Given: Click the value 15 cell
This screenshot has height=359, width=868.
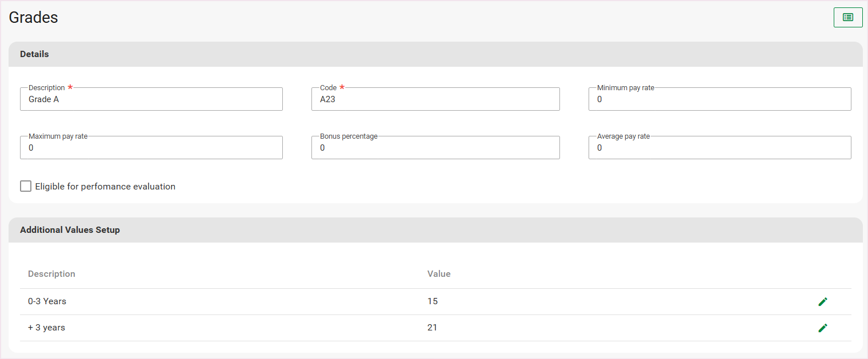Looking at the screenshot, I should pyautogui.click(x=433, y=301).
